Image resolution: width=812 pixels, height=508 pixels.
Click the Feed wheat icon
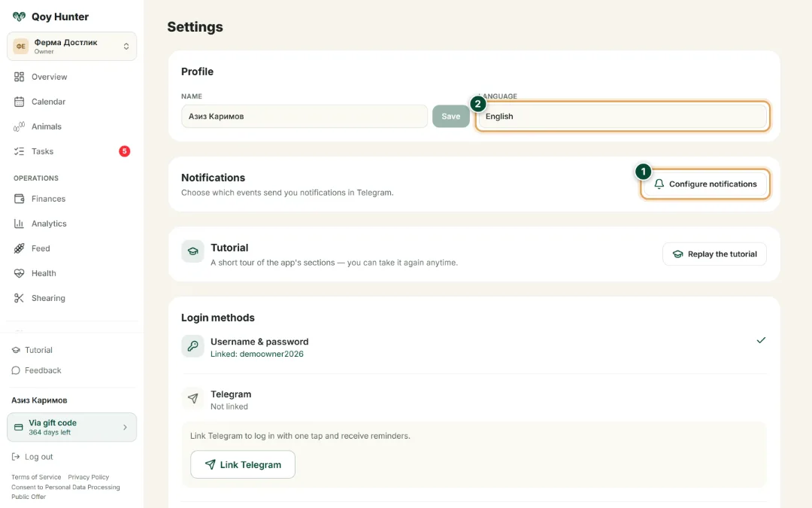point(19,248)
